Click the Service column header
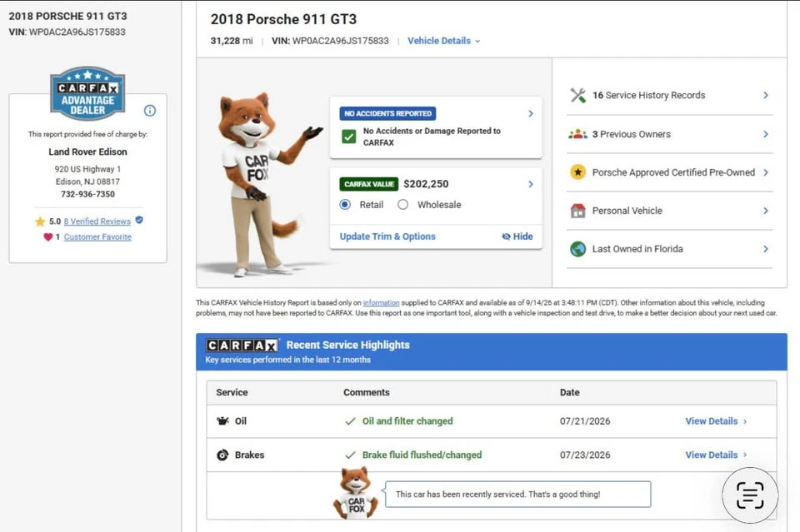This screenshot has height=532, width=800. click(x=232, y=392)
